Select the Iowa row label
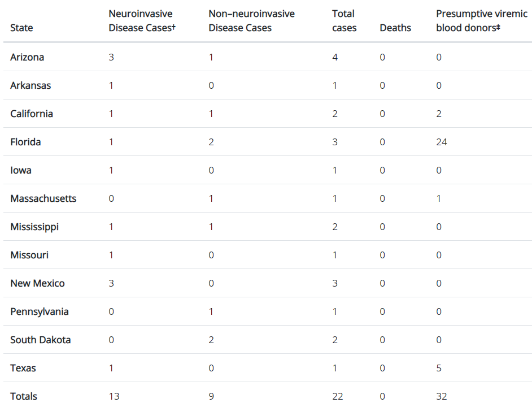Screen dimensions: 532x407 click(21, 170)
